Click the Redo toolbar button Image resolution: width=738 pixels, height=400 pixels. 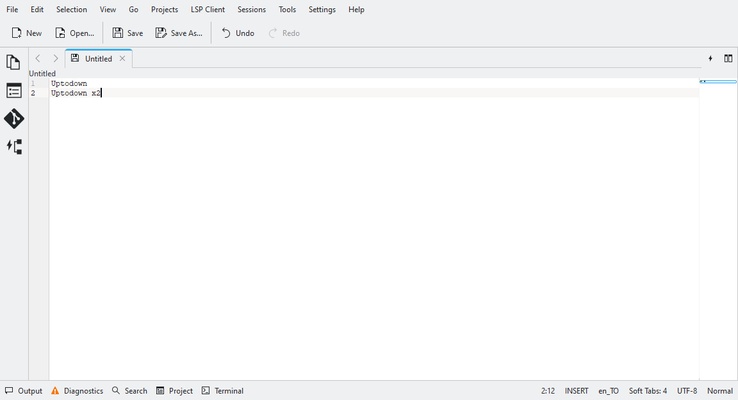pyautogui.click(x=284, y=33)
